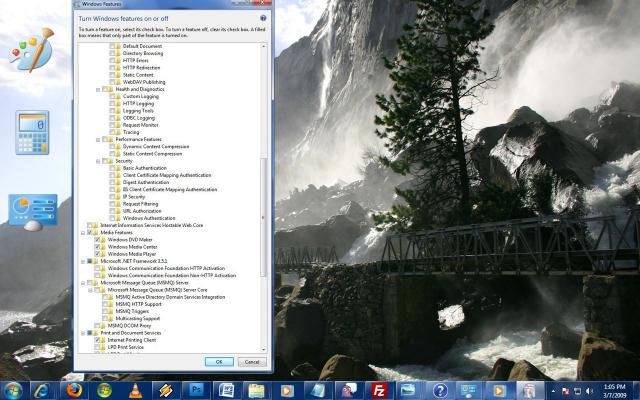Launch Firefox from the taskbar

pyautogui.click(x=73, y=389)
